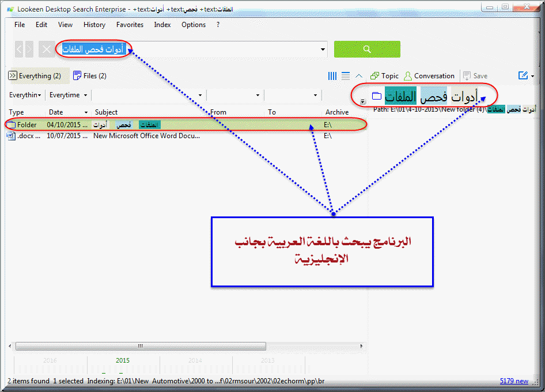The image size is (545, 392).
Task: Open the Everythin scope filter dropdown
Action: pyautogui.click(x=25, y=95)
